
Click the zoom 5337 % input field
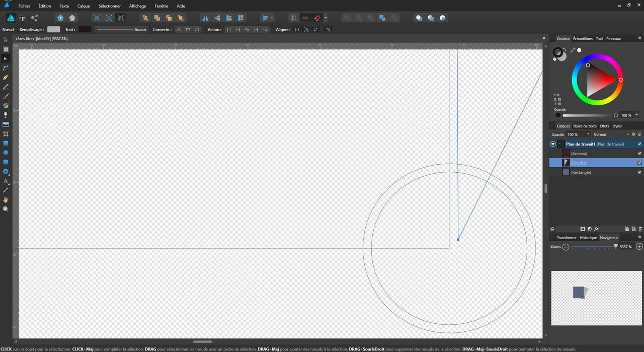coord(626,247)
